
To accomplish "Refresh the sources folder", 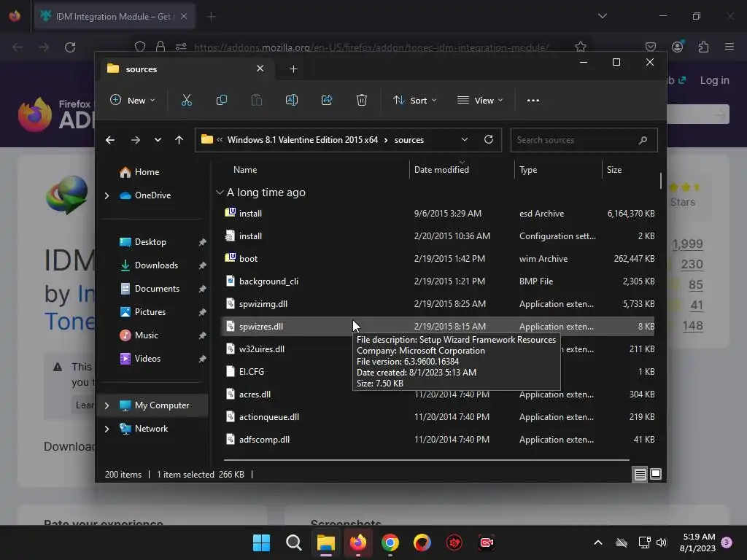I will point(488,139).
